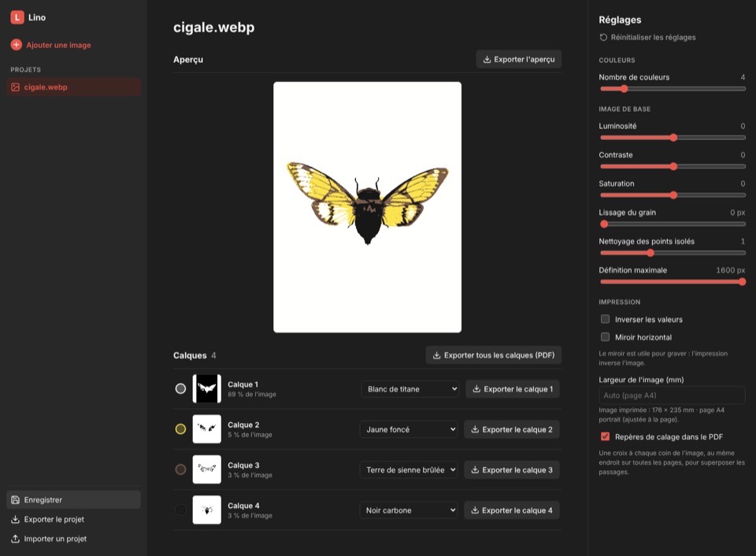Image resolution: width=756 pixels, height=556 pixels.
Task: Click the download icon of Exporter le projet
Action: pyautogui.click(x=16, y=519)
